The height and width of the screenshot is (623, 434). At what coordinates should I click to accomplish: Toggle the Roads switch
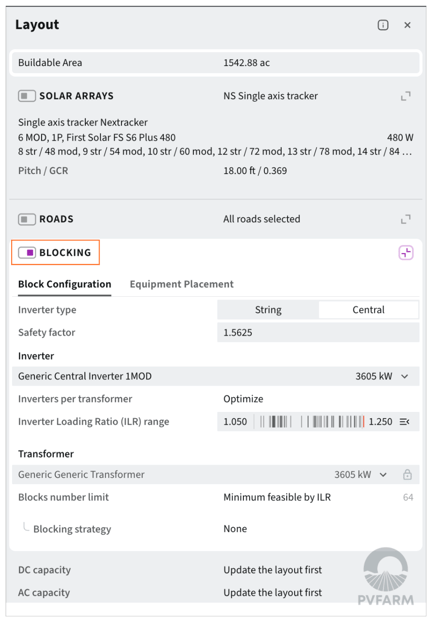click(x=27, y=219)
